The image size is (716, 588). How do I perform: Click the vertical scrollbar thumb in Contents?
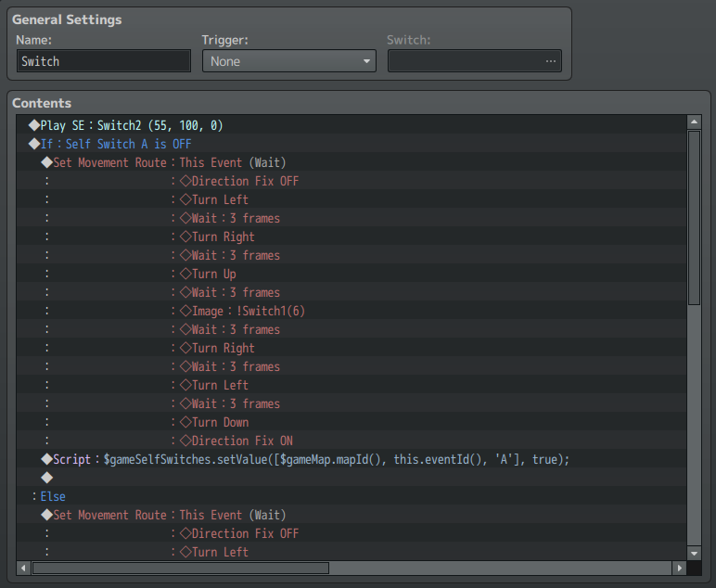694,218
